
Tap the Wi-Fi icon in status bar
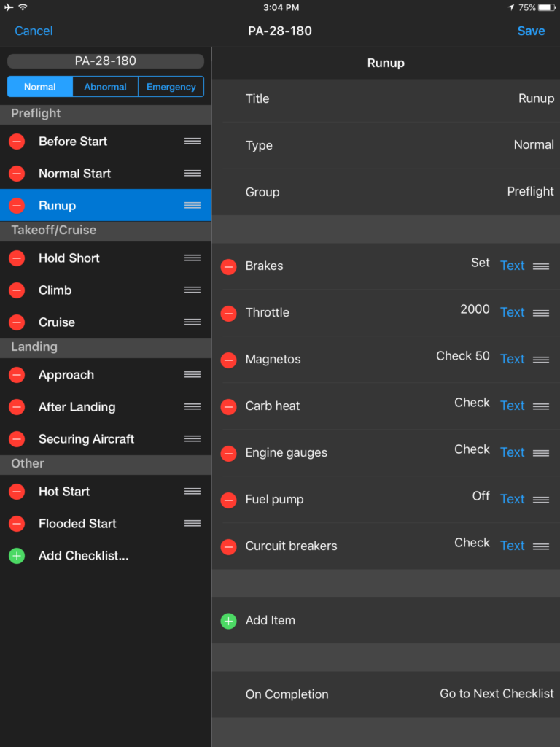pos(23,7)
